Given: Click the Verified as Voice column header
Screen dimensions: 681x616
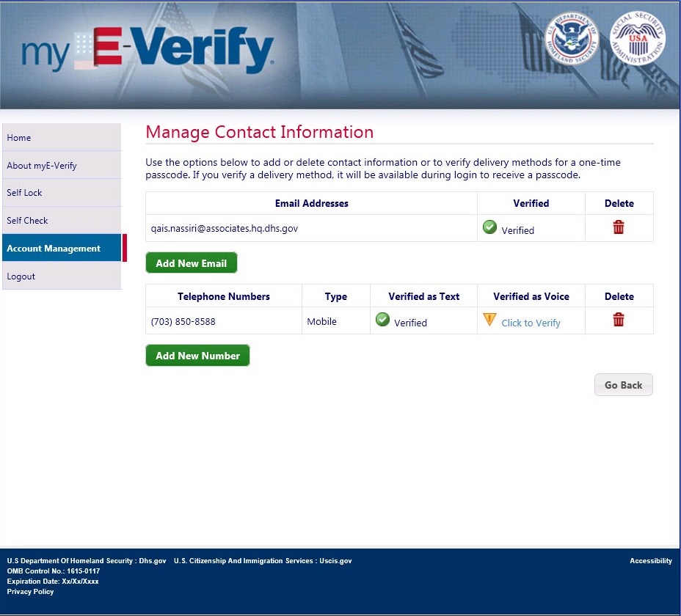Looking at the screenshot, I should coord(531,296).
